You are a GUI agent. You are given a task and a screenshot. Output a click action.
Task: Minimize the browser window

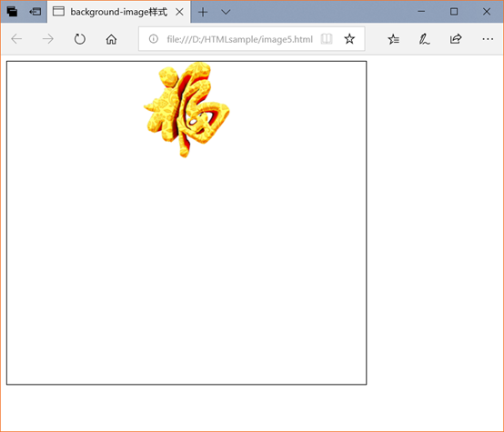pos(421,12)
